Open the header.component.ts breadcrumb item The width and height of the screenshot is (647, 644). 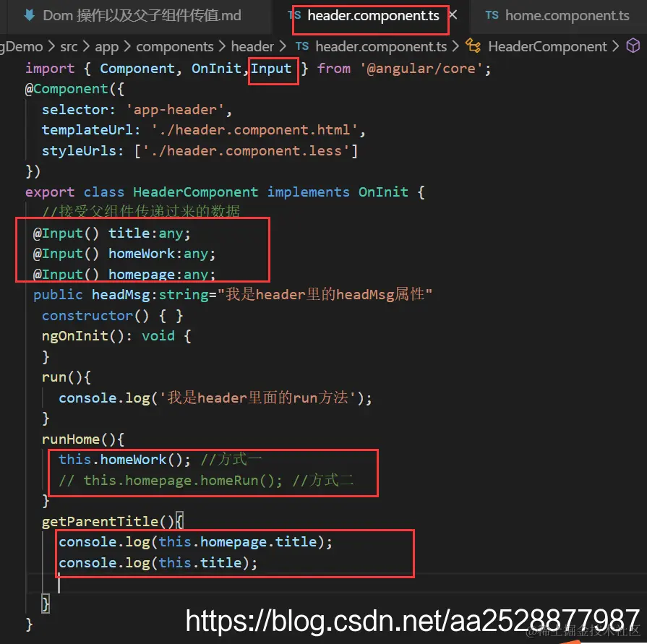click(381, 46)
